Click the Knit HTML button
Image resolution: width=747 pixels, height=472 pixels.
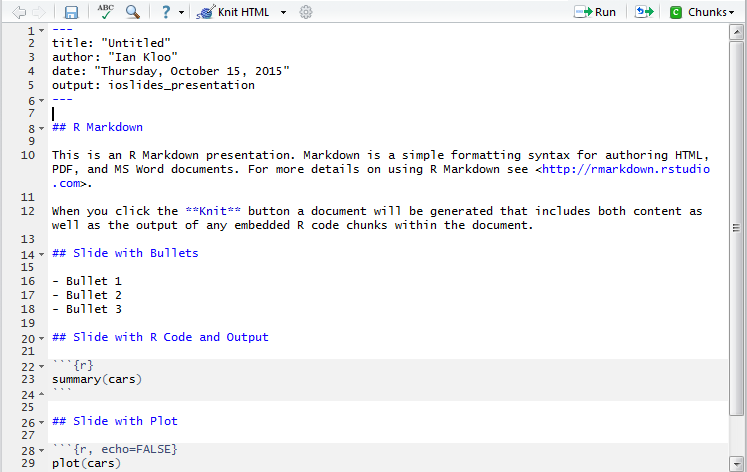click(233, 12)
